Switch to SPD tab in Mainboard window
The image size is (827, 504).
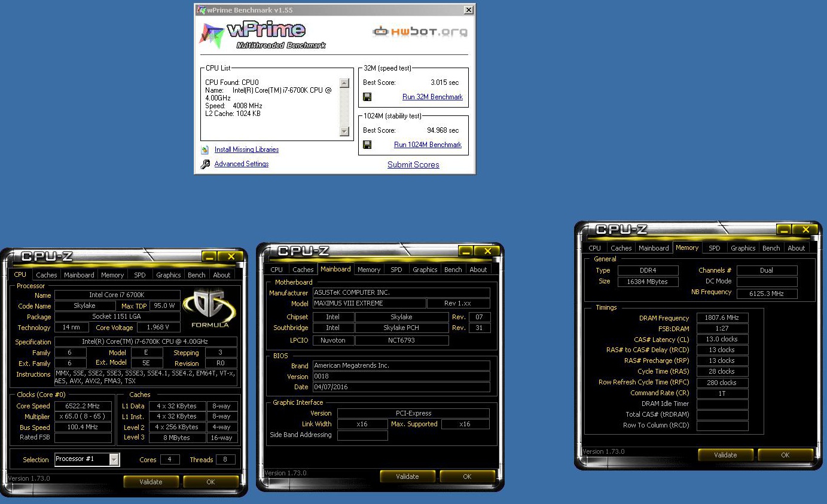tap(396, 270)
